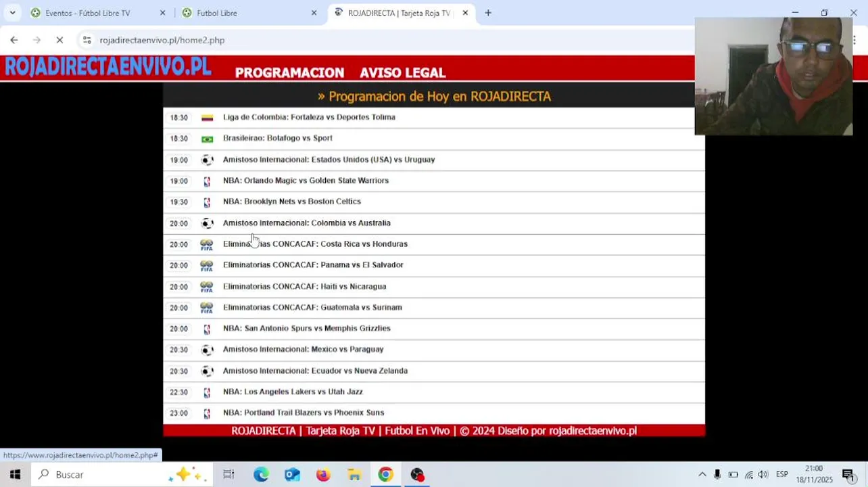Screen dimensions: 868x487
Task: Open Brasileirao: Botafogo vs Sport
Action: click(x=278, y=138)
